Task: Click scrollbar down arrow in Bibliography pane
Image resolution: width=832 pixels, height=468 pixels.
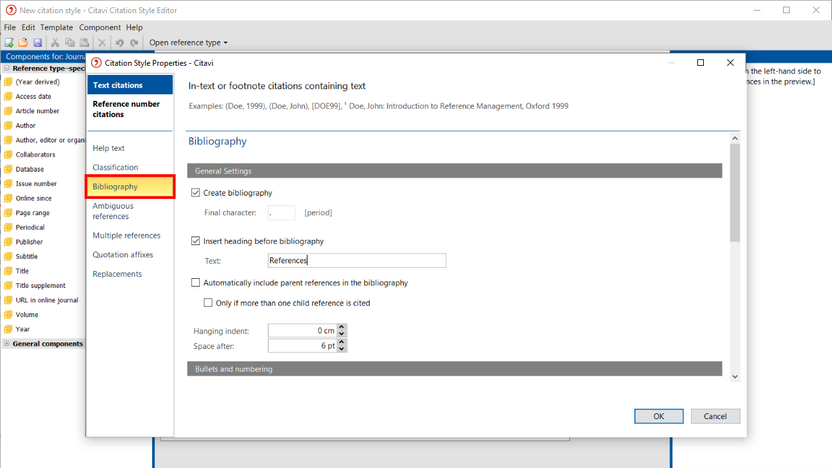Action: point(735,376)
